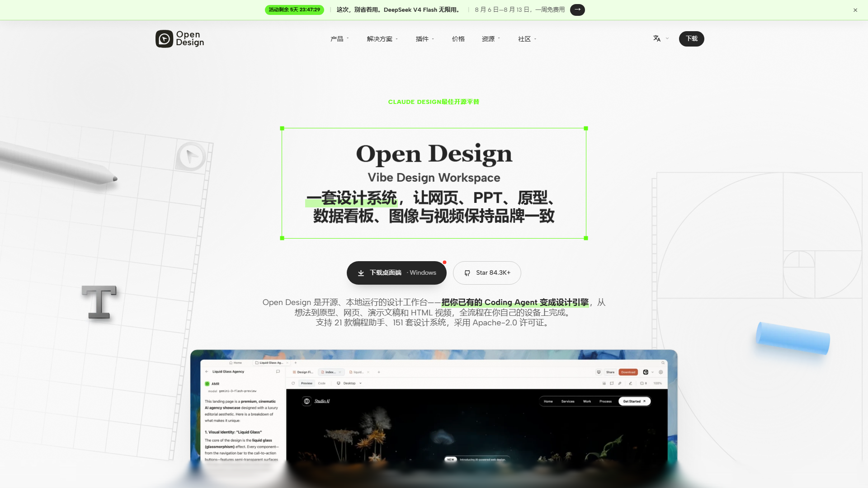The height and width of the screenshot is (488, 868).
Task: Click chat bubble icon beside Liquid Glass Agency
Action: click(278, 371)
